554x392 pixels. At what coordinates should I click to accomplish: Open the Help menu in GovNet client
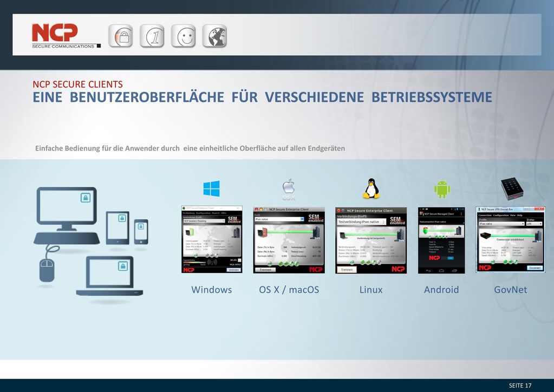click(520, 215)
